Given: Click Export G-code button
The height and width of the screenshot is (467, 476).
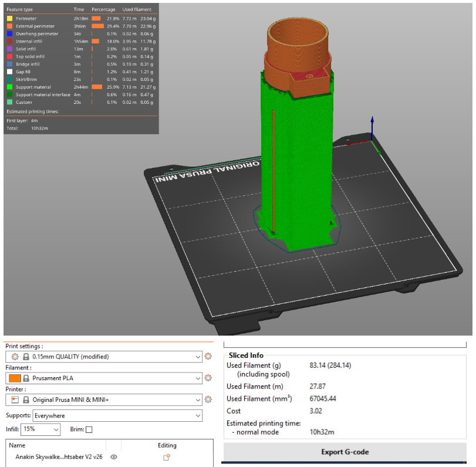Looking at the screenshot, I should pos(345,452).
